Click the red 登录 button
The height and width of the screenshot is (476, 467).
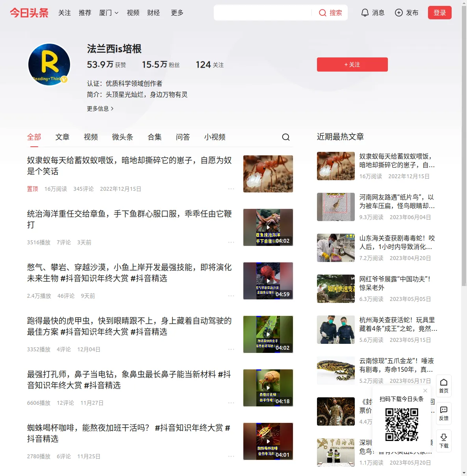[x=440, y=13]
